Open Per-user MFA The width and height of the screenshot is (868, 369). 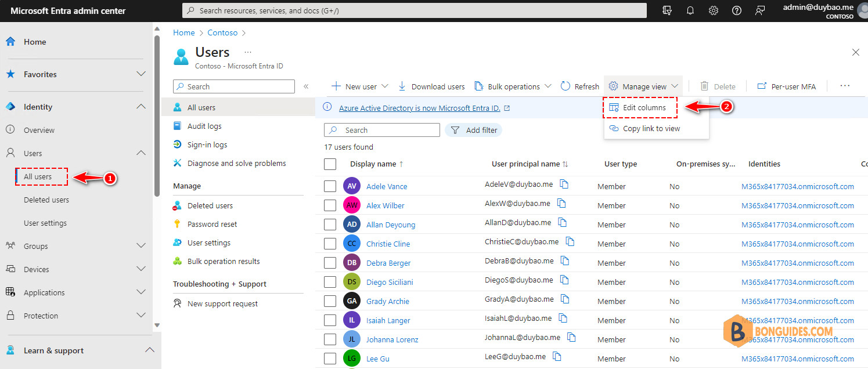click(786, 86)
